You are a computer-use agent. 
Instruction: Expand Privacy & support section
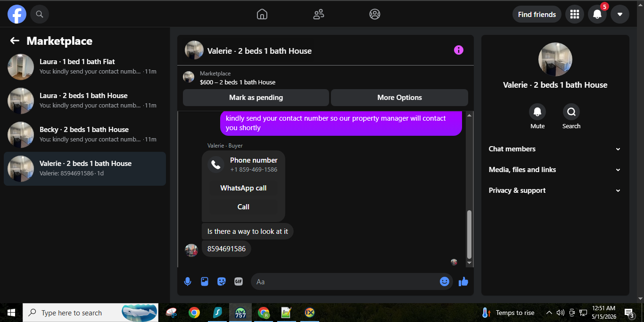pos(555,190)
